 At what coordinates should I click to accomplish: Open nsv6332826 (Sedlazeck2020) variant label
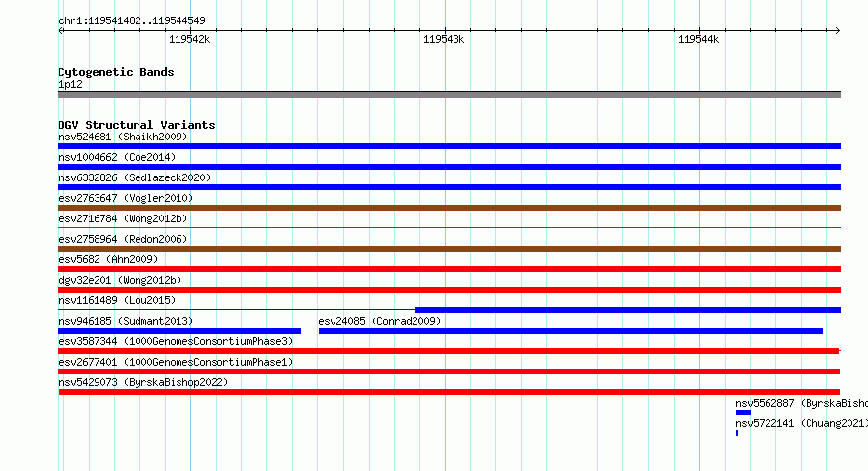click(x=135, y=177)
